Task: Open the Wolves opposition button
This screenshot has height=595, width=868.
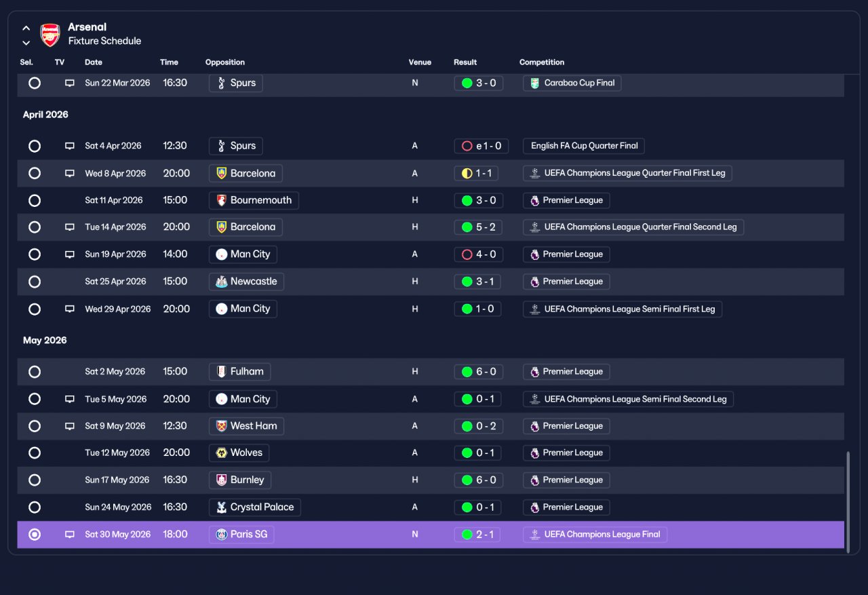Action: click(x=239, y=453)
